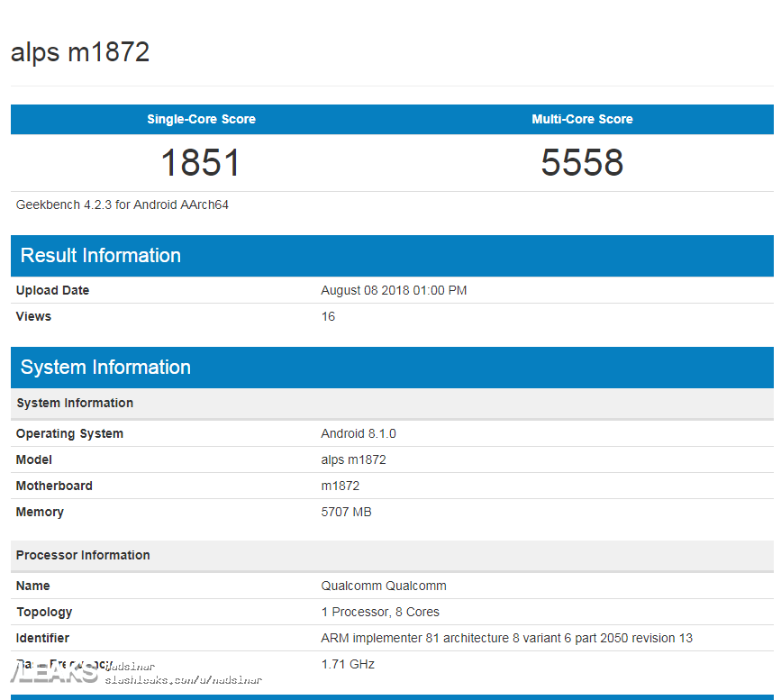Click the Geekbench 4.2.3 for Android AArch64 link

point(121,205)
